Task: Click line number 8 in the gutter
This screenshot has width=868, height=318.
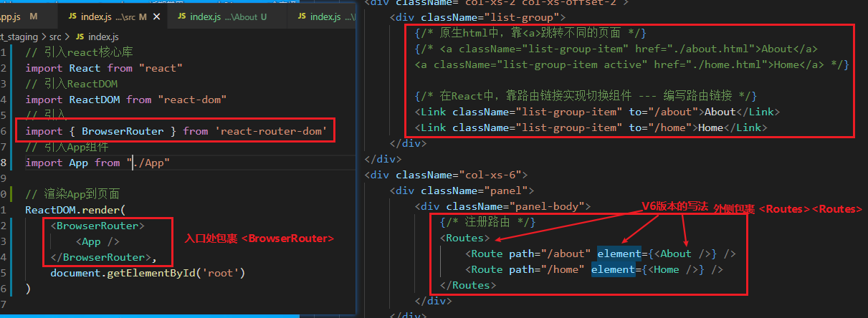Action: tap(4, 163)
